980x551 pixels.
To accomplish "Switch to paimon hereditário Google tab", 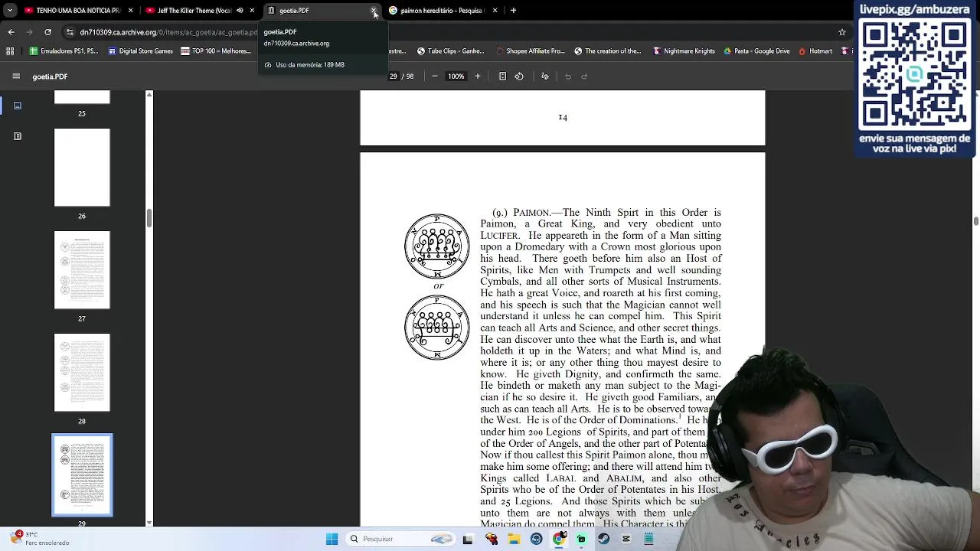I will coord(443,11).
